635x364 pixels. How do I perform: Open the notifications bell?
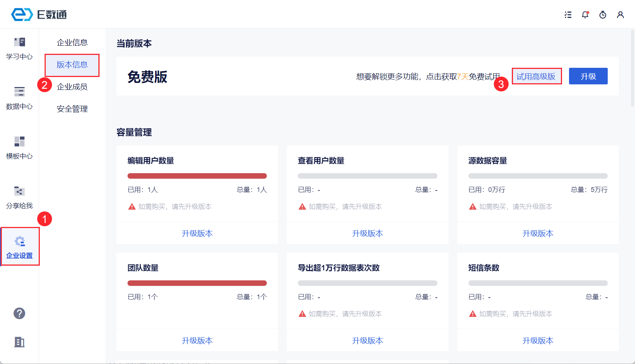pos(585,15)
